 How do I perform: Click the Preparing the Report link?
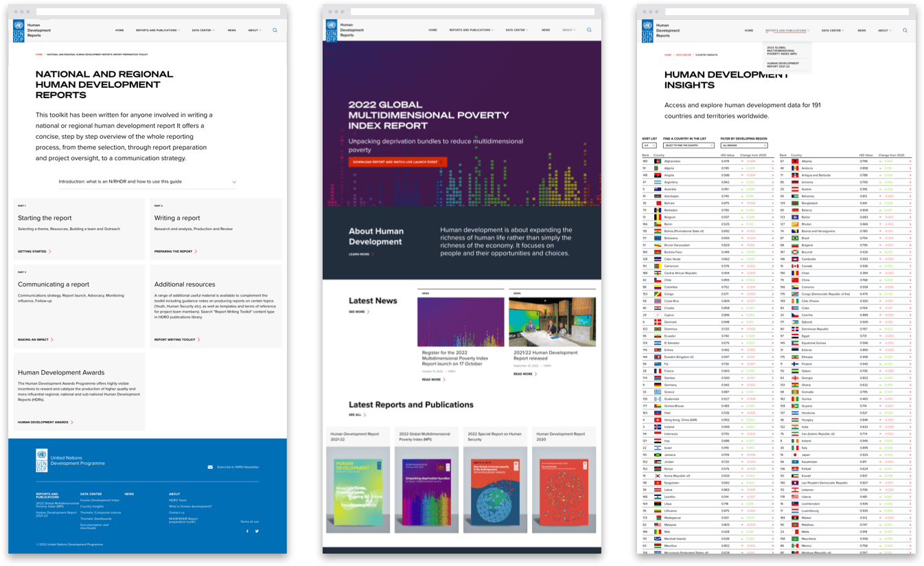176,251
